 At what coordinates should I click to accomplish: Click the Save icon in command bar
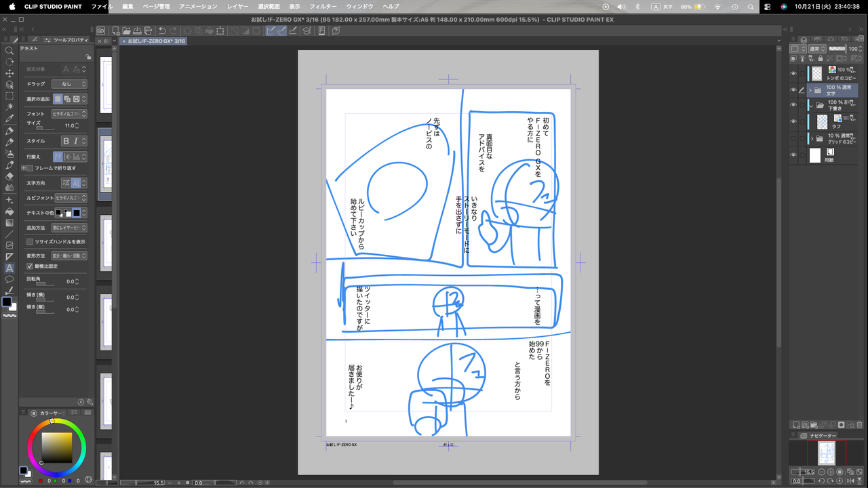[137, 30]
